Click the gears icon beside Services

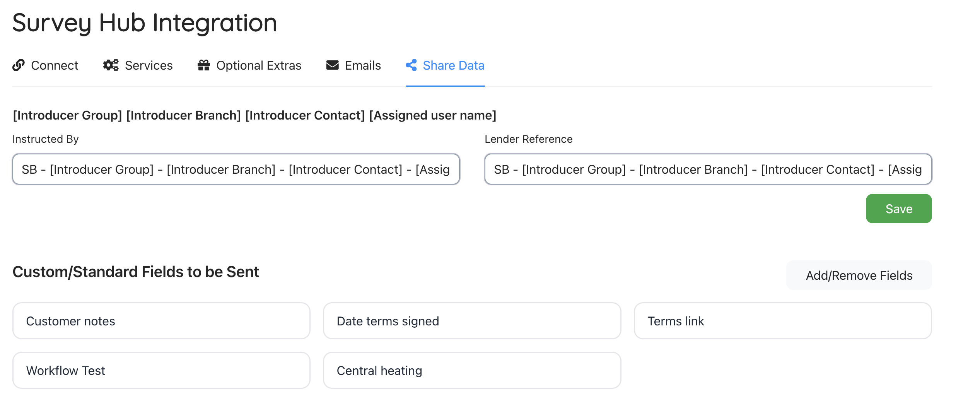(111, 65)
